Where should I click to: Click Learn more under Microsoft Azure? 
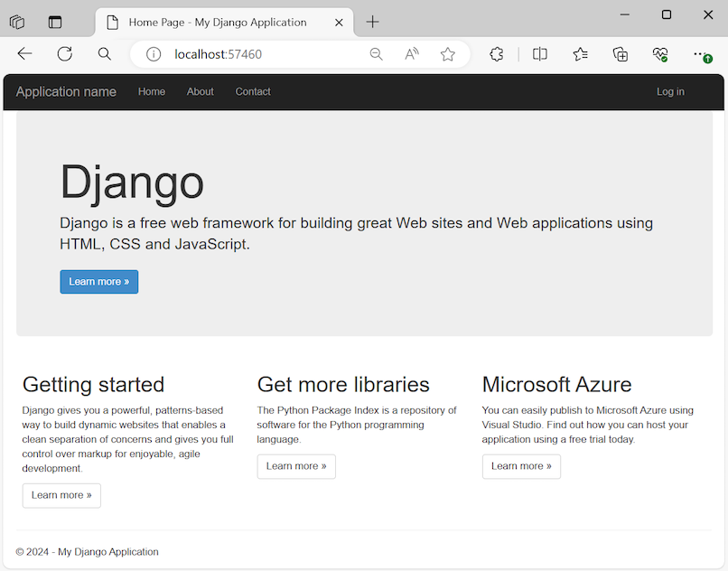[x=521, y=466]
